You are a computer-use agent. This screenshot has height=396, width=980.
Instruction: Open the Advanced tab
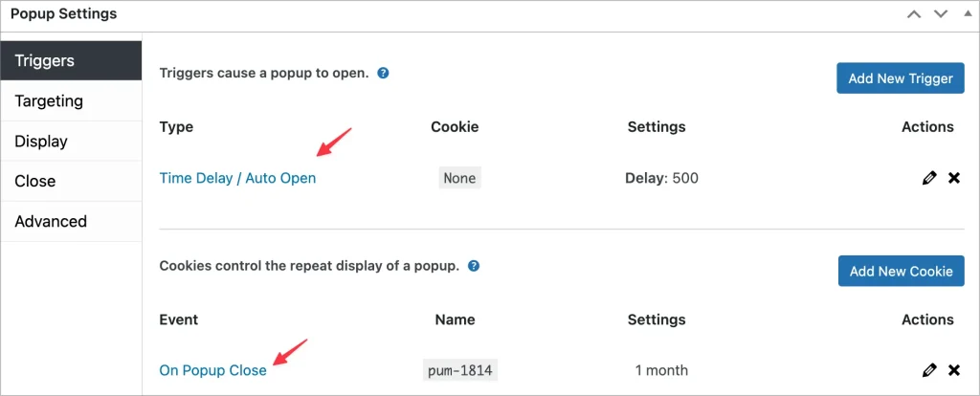[x=71, y=222]
